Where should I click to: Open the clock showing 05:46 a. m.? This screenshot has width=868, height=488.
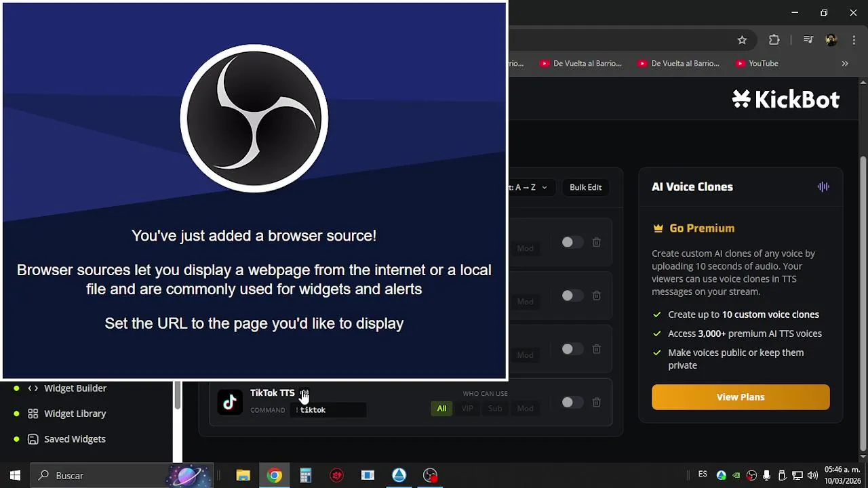[843, 475]
